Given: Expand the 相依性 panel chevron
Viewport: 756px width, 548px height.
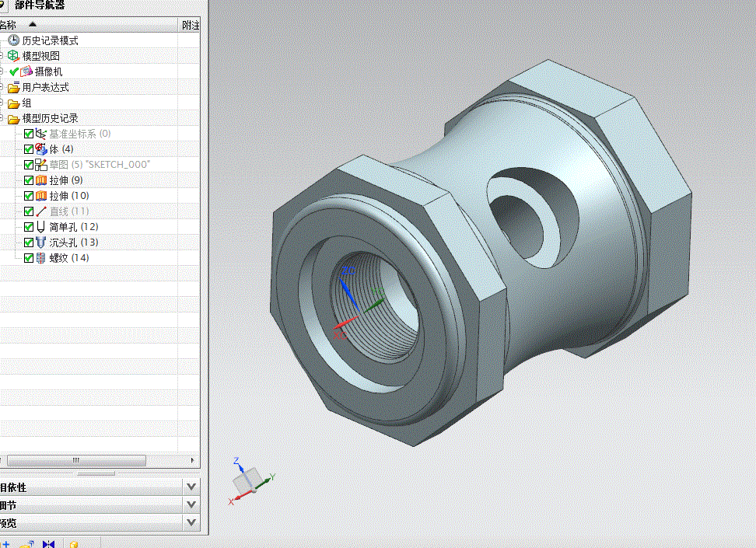Looking at the screenshot, I should (x=191, y=487).
